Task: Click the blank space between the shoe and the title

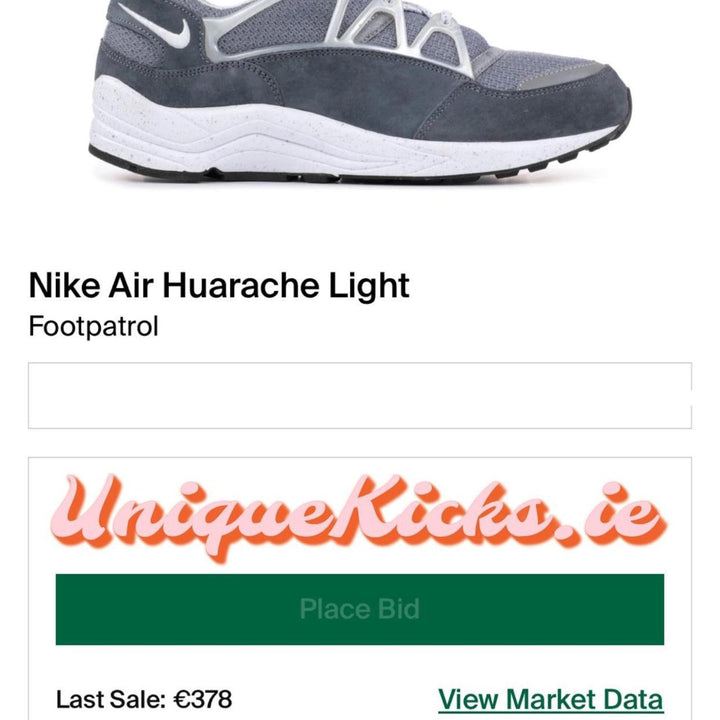Action: click(x=360, y=225)
